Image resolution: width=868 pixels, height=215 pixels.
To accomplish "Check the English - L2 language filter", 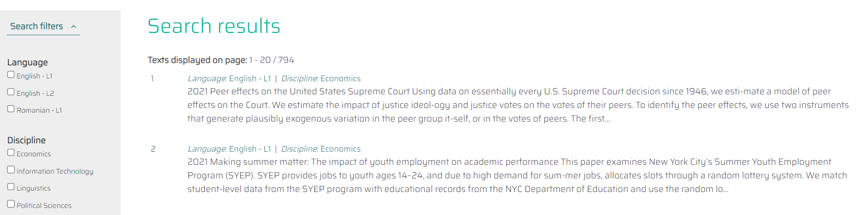I will 11,92.
